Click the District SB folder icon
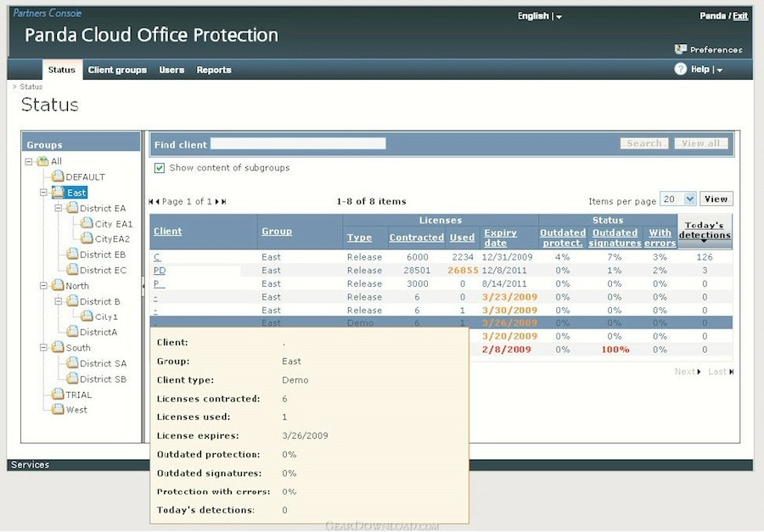This screenshot has height=532, width=764. point(72,378)
